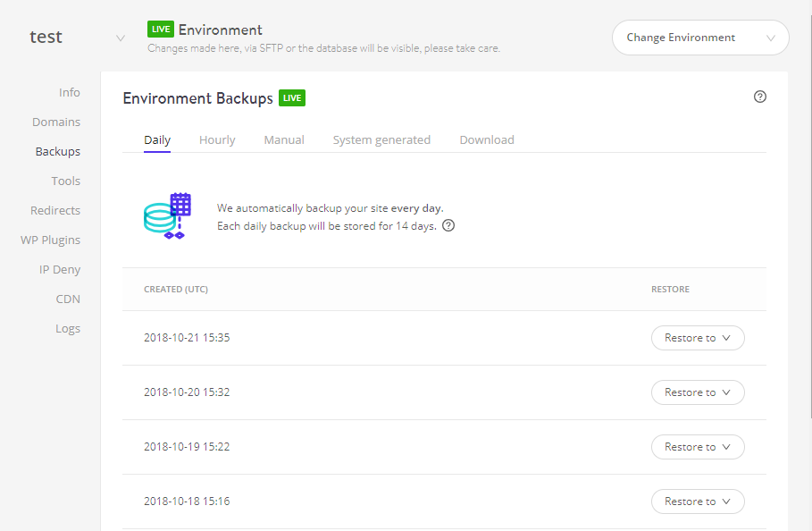Click the page vertical scrollbar
The image size is (812, 531).
click(x=809, y=217)
